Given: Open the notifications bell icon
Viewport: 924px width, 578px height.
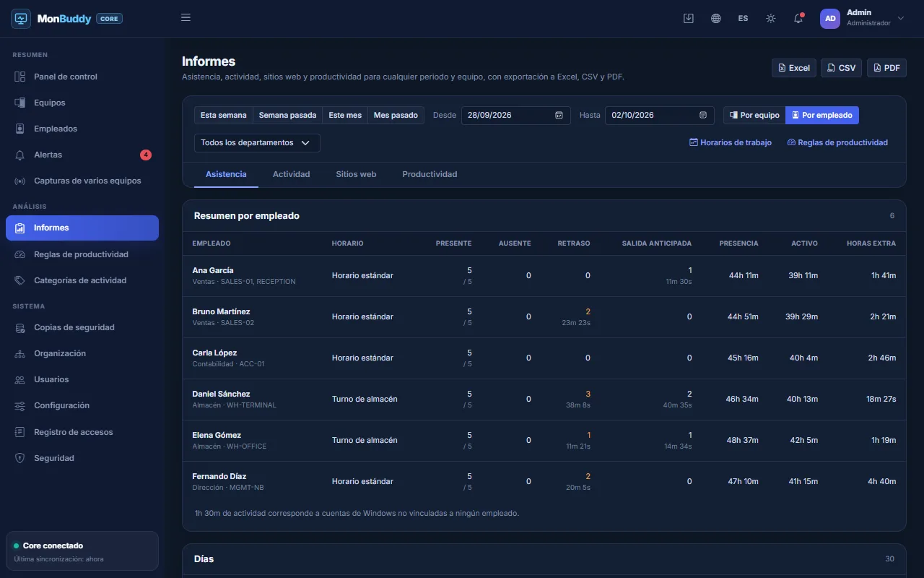Looking at the screenshot, I should coord(798,18).
